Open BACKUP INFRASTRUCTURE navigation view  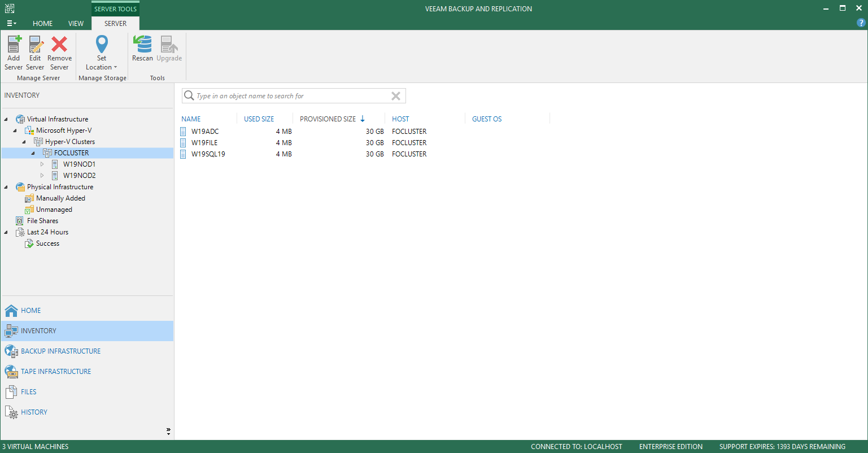pos(87,351)
